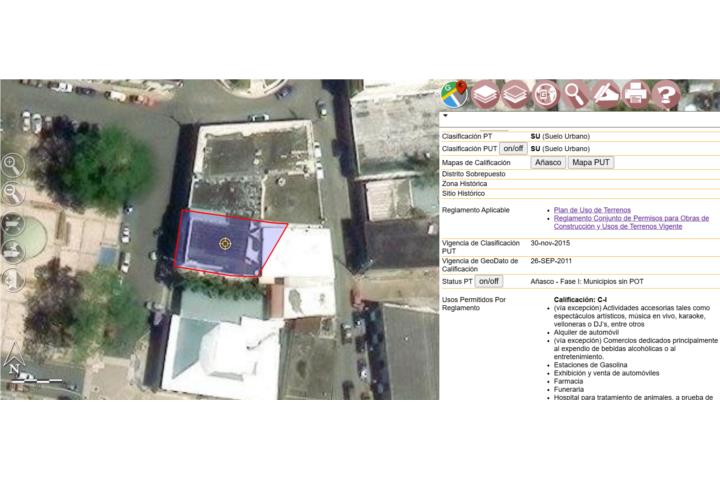Click the printer icon to print map

[635, 94]
